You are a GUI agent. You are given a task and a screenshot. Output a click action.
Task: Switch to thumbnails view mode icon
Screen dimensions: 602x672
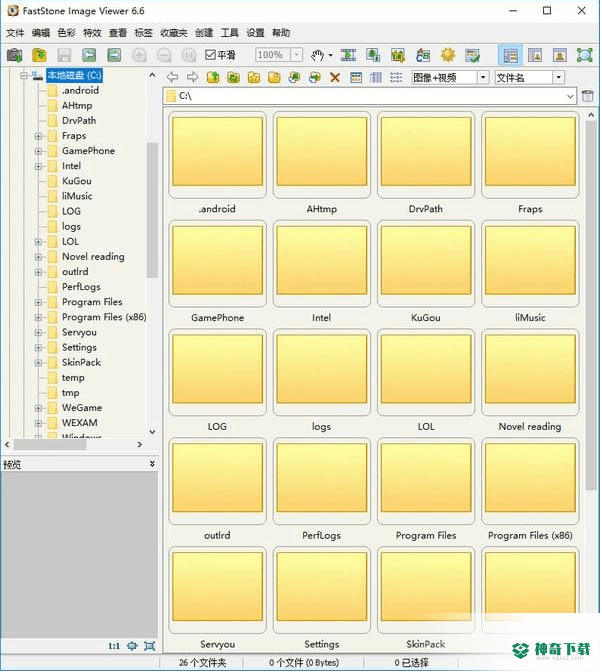click(356, 77)
